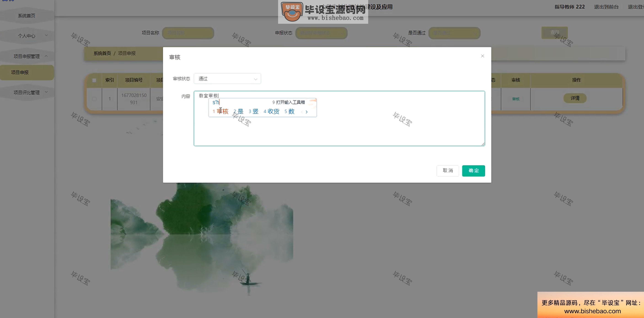Choose IME candidate 4 收货
The image size is (644, 318).
pyautogui.click(x=271, y=111)
